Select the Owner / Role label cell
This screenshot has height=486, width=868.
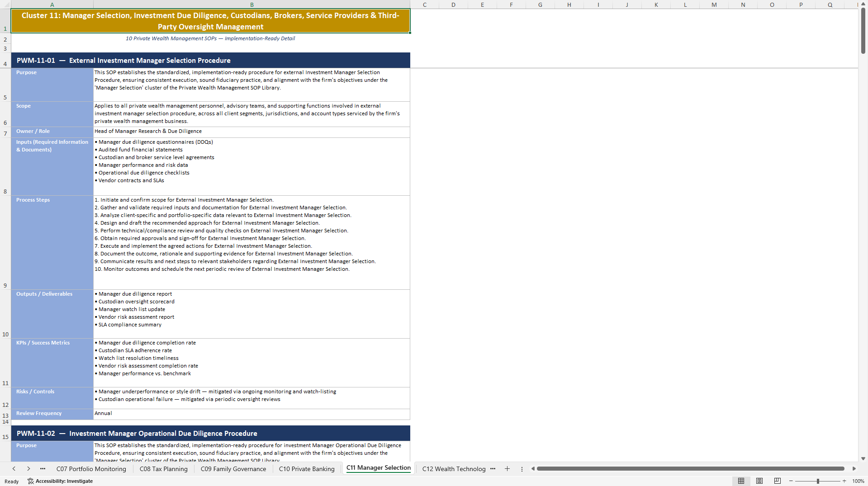52,132
